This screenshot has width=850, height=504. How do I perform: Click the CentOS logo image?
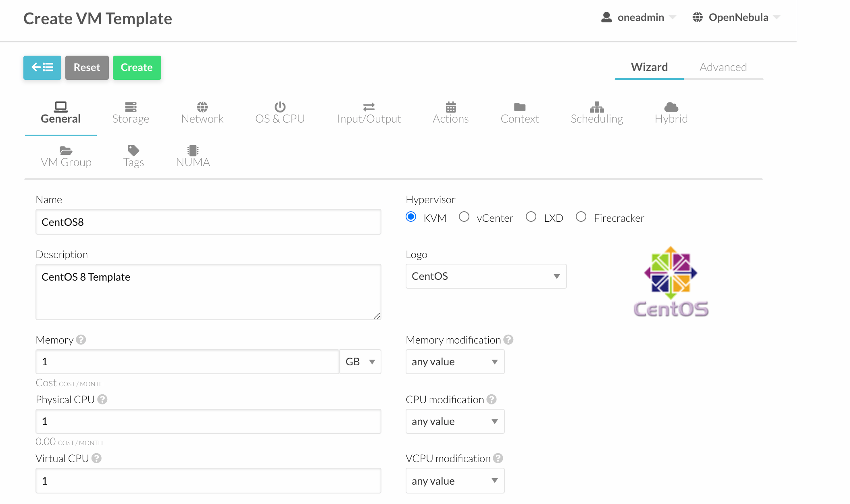tap(671, 281)
